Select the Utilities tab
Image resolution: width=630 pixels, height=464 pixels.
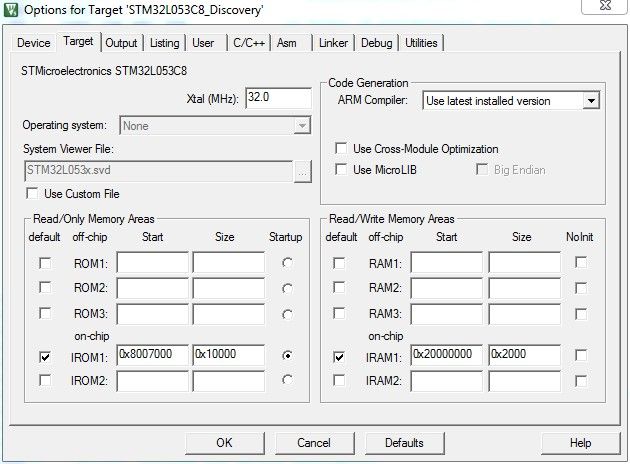click(421, 43)
